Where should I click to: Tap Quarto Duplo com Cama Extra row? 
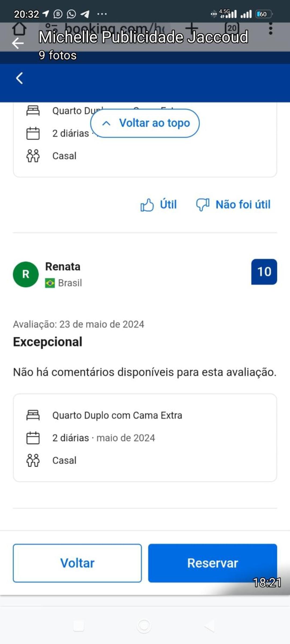click(117, 415)
